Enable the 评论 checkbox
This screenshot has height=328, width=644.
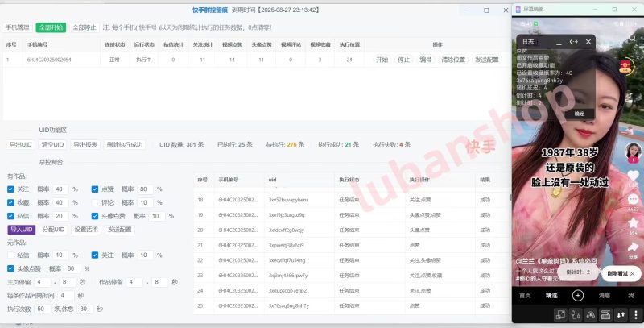[95, 202]
